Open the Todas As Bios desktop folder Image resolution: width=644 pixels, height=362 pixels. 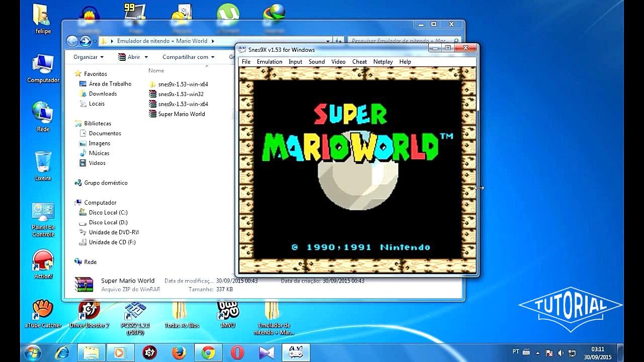(x=182, y=314)
